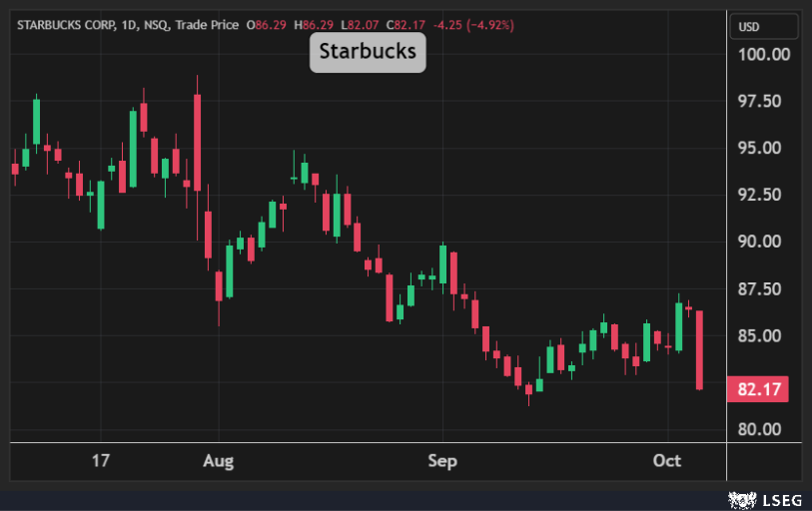Click the 90.00 price axis label

(x=762, y=242)
